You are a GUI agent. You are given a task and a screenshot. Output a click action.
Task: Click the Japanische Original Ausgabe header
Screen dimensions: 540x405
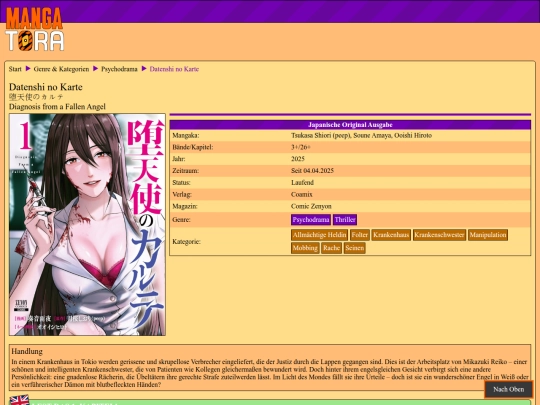(350, 125)
